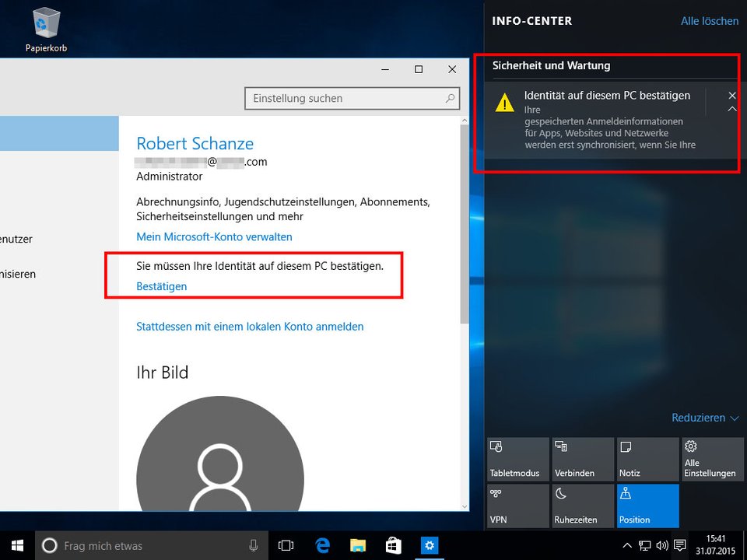Disable the active Position quick action
This screenshot has width=747, height=560.
(647, 506)
